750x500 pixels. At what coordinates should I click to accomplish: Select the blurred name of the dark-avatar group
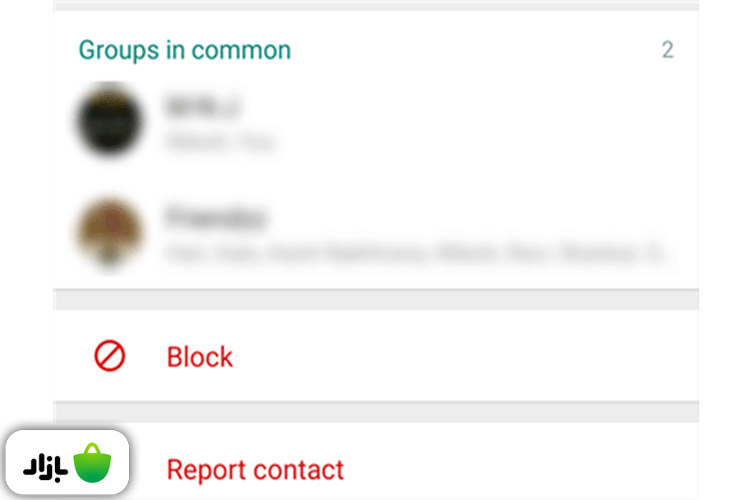pyautogui.click(x=202, y=106)
